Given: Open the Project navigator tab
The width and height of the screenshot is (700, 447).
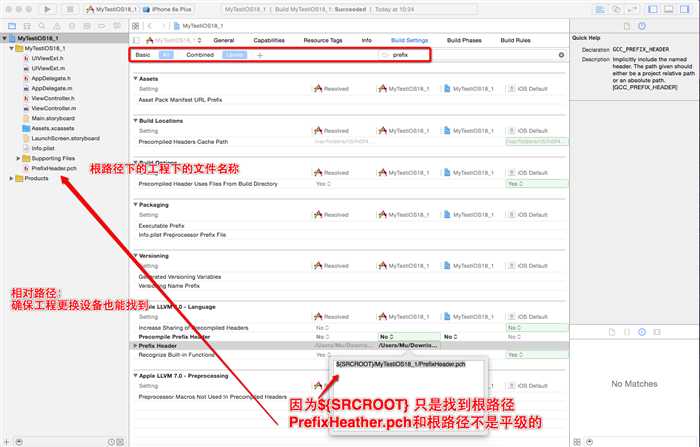Looking at the screenshot, I should click(12, 26).
